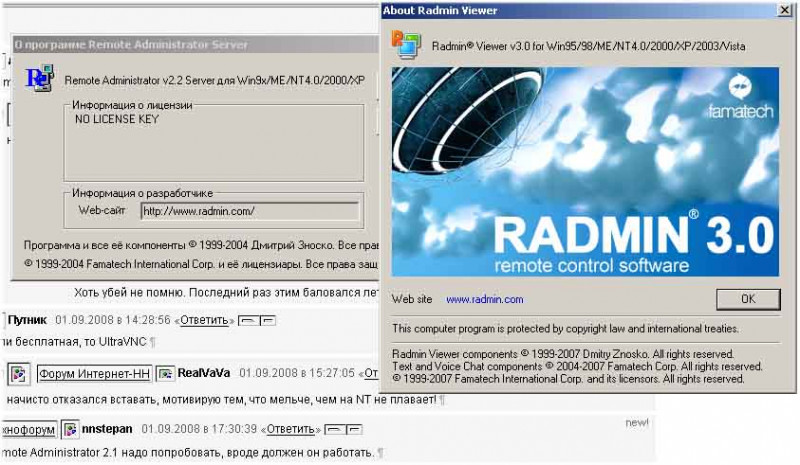Click the 'Radmin® Viewer v3.0 for Win95/98' version line
Image resolution: width=800 pixels, height=465 pixels.
coord(588,46)
